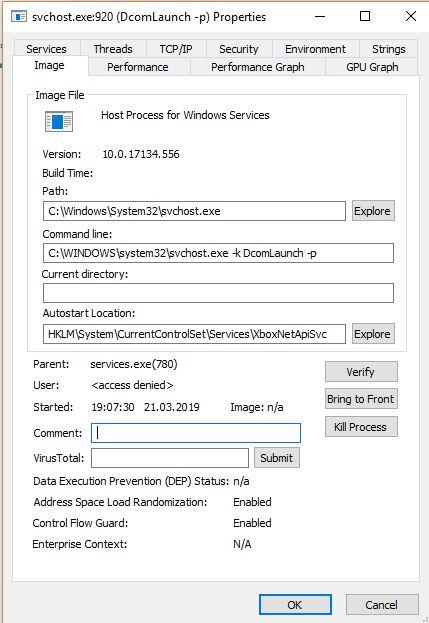The image size is (429, 623).
Task: Open the Performance tab
Action: pos(138,67)
